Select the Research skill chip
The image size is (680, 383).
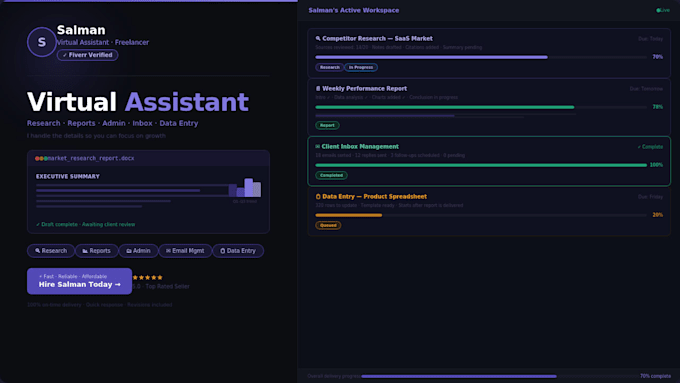[51, 251]
